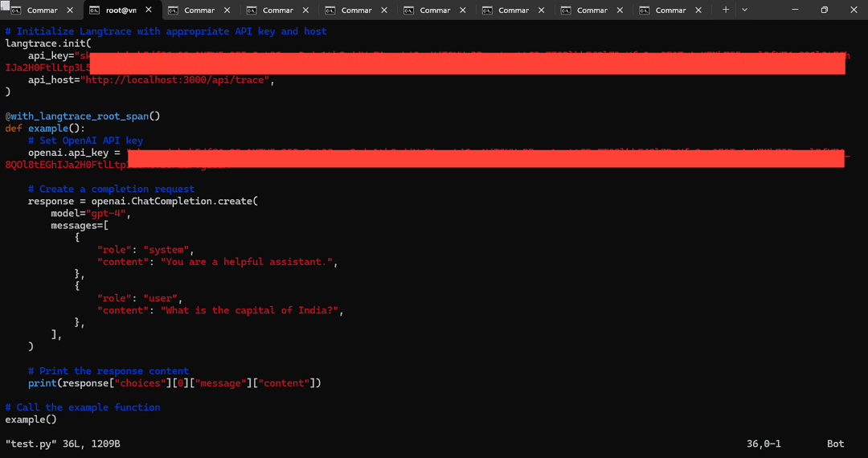Click the first tab's command prompt icon
The image size is (868, 458).
[15, 10]
